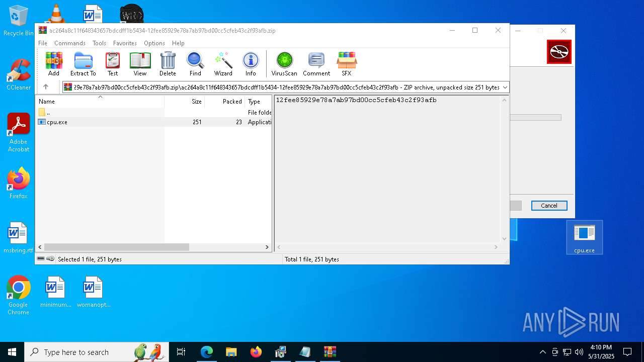Open the notification center
The height and width of the screenshot is (362, 644).
click(x=627, y=352)
